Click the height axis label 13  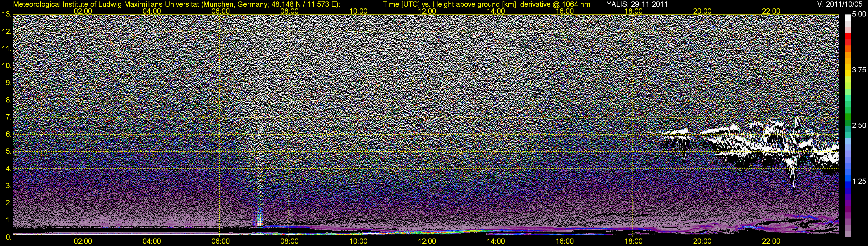pyautogui.click(x=6, y=14)
